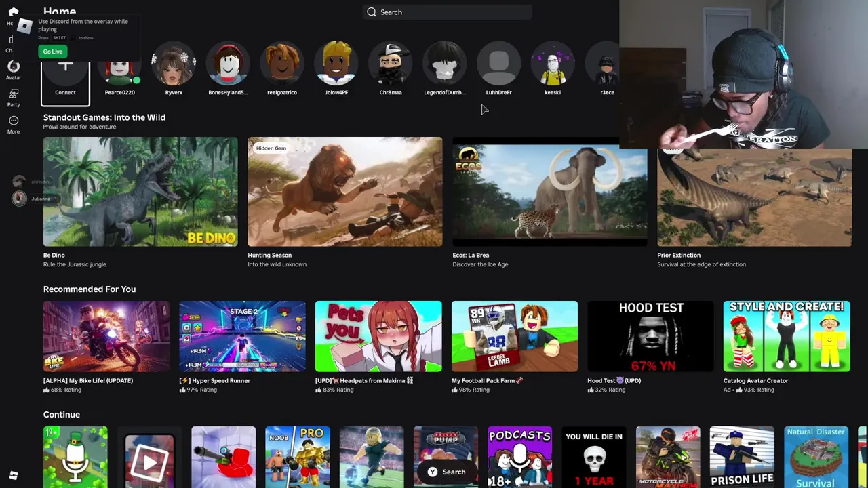
Task: Click the Go Live button
Action: [53, 52]
